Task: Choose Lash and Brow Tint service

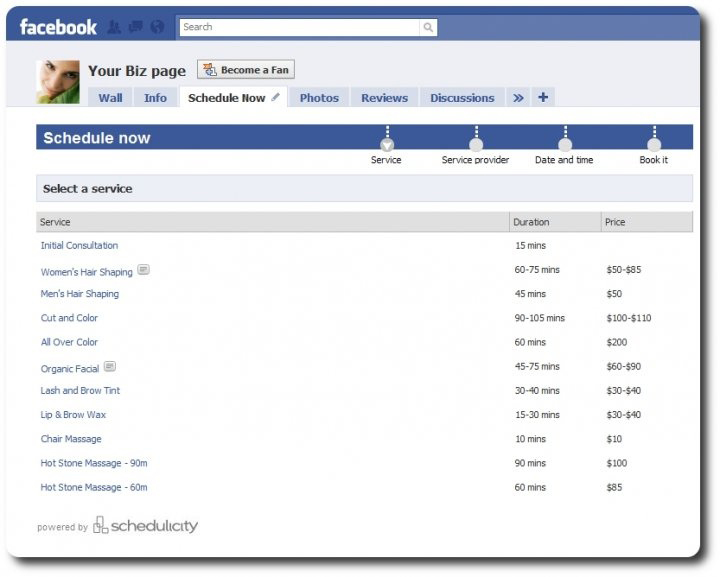Action: [x=80, y=391]
